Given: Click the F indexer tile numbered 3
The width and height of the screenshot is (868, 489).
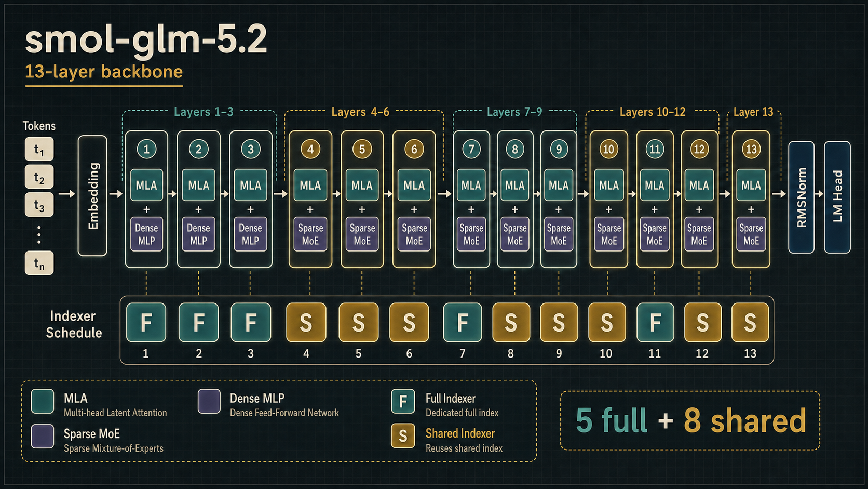Looking at the screenshot, I should (251, 323).
